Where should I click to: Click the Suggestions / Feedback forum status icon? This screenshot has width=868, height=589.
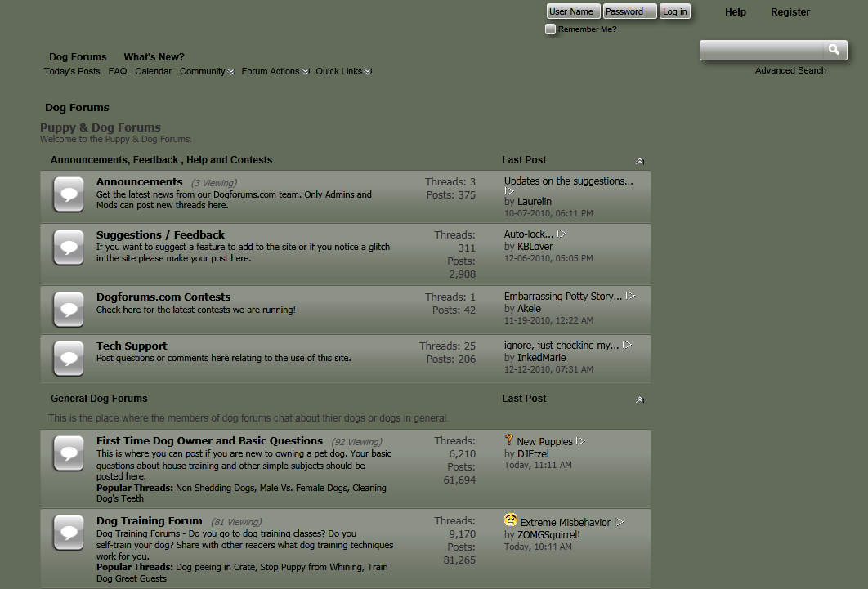(69, 248)
